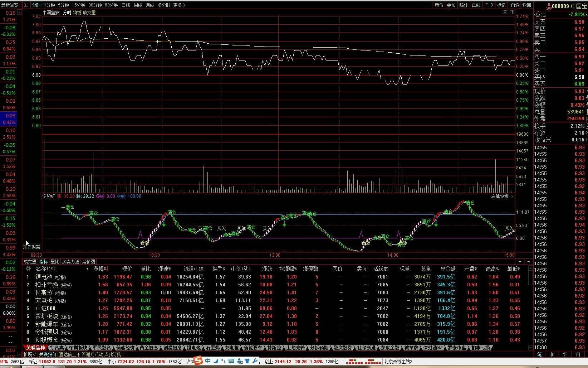Select the 竞价图 tab
This screenshot has width=588, height=368.
coord(89,262)
